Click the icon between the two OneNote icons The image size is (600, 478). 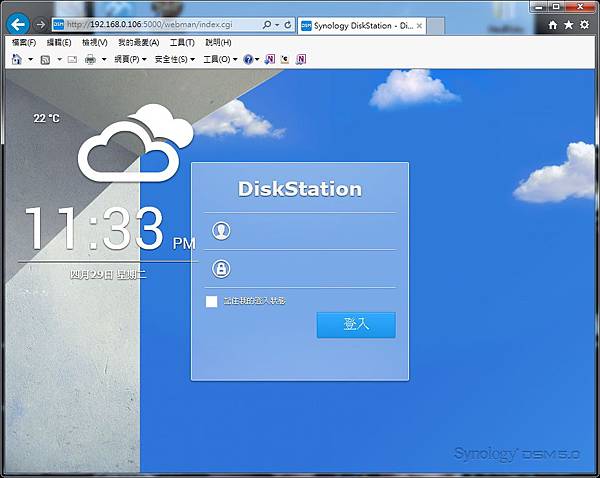tap(285, 59)
